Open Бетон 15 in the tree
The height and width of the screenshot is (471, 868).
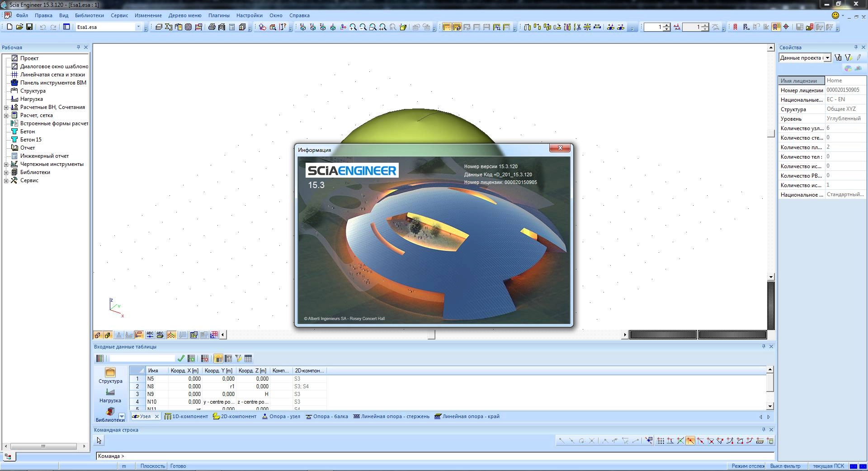pyautogui.click(x=31, y=140)
